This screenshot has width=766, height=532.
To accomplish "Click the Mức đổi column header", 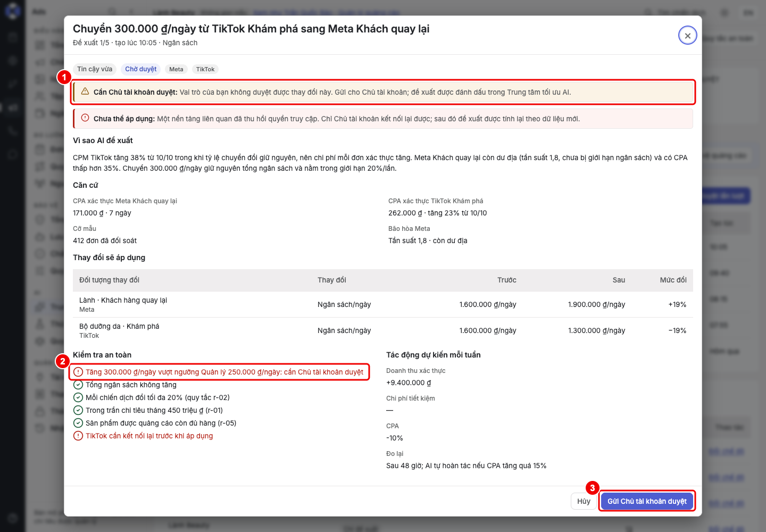I will 673,280.
